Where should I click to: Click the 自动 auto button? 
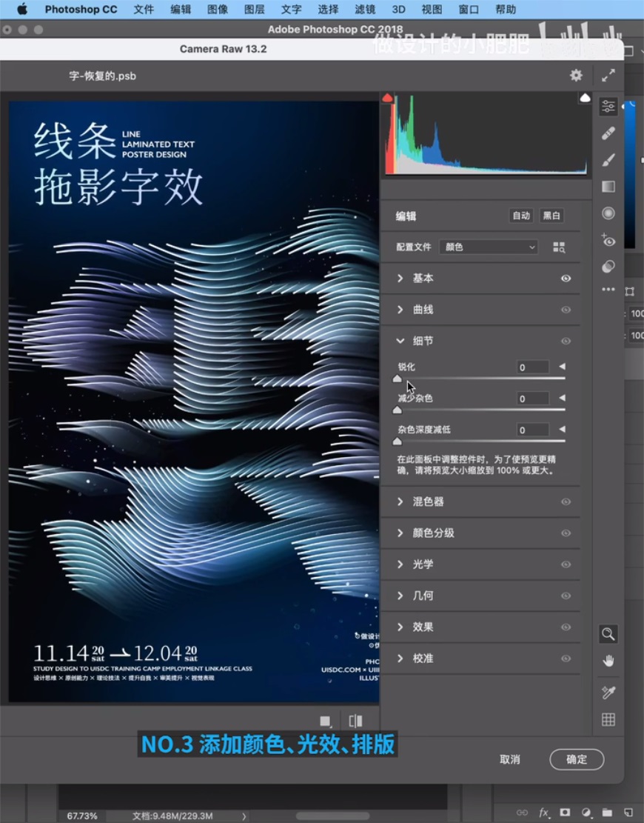pyautogui.click(x=521, y=216)
